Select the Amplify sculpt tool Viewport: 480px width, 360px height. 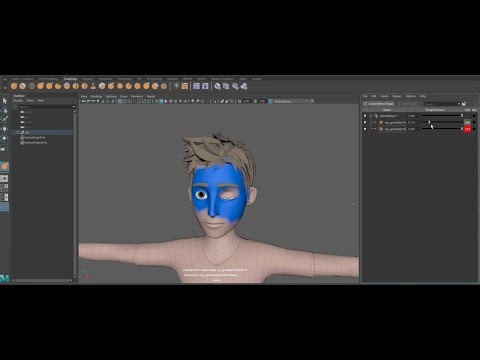155,86
